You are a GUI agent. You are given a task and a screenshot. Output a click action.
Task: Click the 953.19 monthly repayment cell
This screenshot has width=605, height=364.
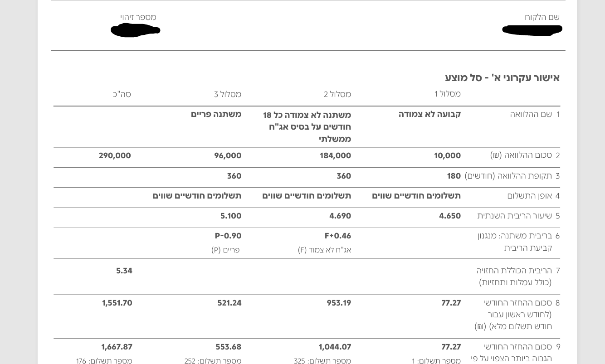(x=339, y=303)
